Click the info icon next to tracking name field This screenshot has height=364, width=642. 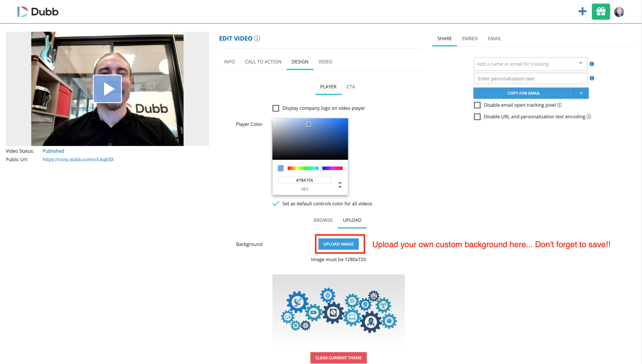(592, 64)
